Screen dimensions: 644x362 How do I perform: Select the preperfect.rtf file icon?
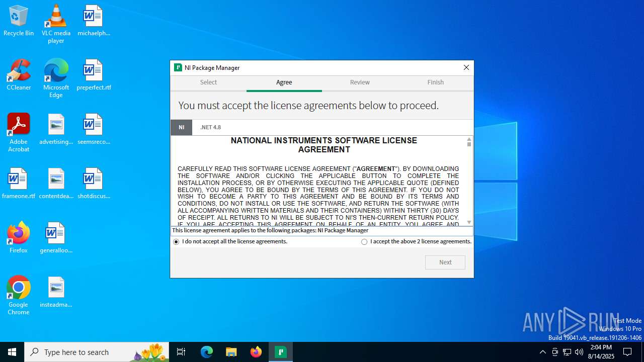click(x=94, y=75)
